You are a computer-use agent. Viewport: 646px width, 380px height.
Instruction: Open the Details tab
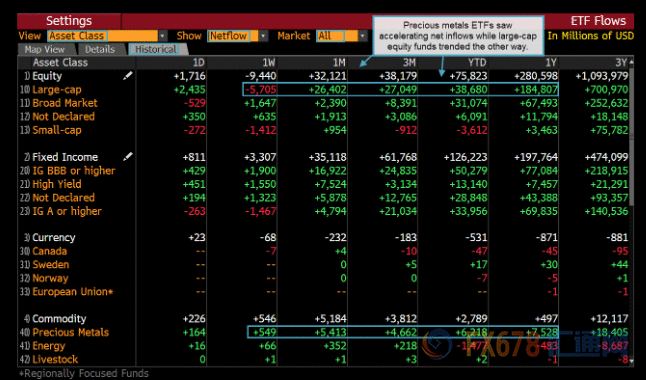(x=100, y=49)
